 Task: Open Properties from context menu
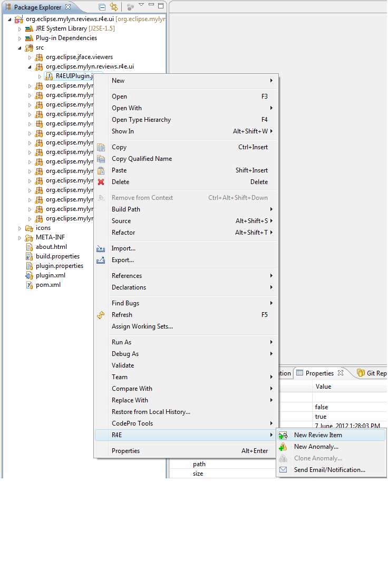(186, 451)
